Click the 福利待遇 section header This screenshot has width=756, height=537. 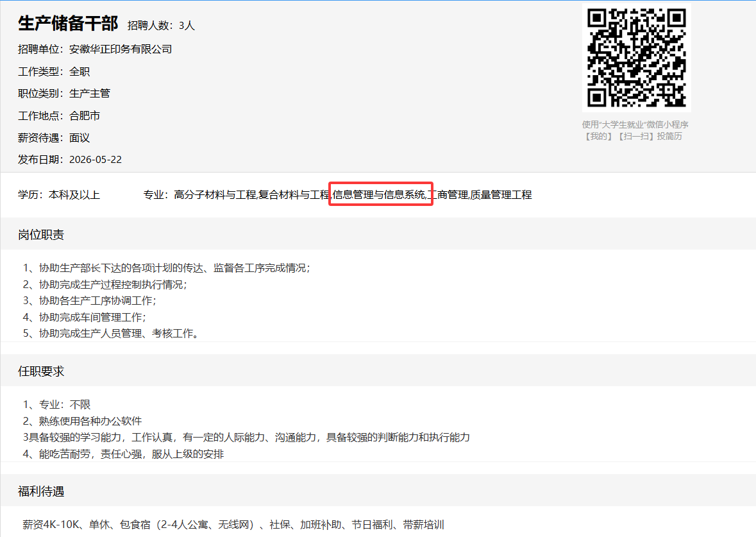[x=41, y=491]
